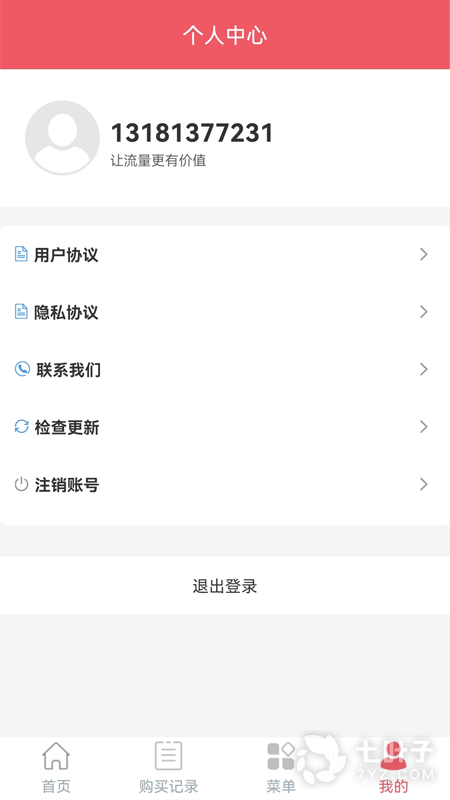Log out with 退出登录 button
Image resolution: width=450 pixels, height=800 pixels.
(x=225, y=586)
